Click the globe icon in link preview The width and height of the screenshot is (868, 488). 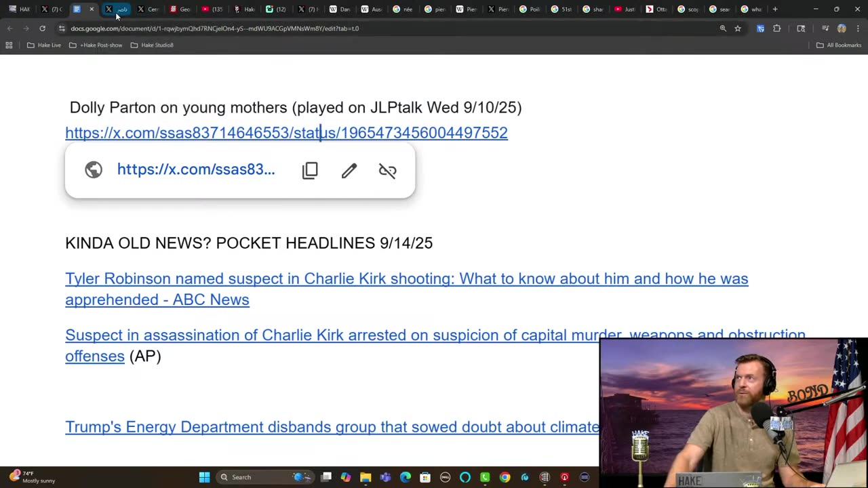(x=94, y=169)
